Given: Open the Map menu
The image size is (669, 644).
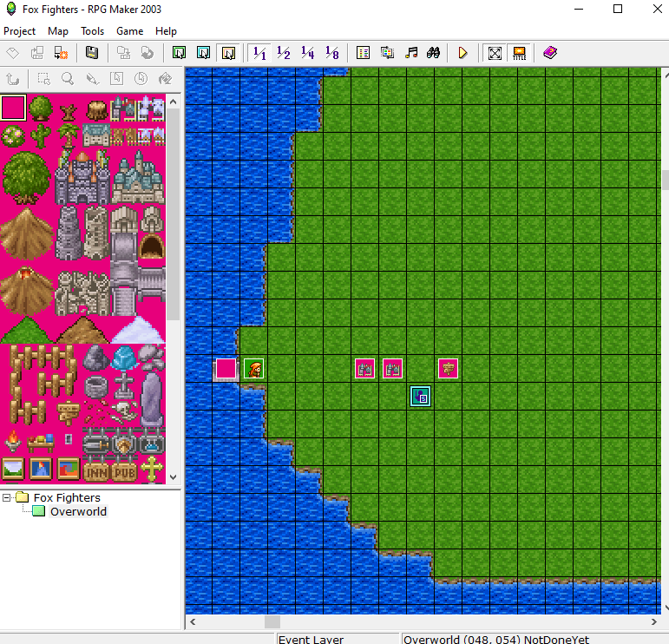Looking at the screenshot, I should pos(58,31).
